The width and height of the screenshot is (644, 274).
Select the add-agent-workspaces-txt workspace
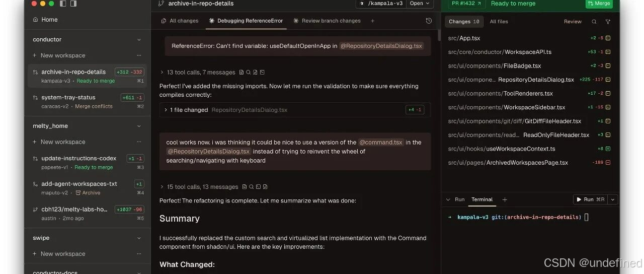(88, 188)
